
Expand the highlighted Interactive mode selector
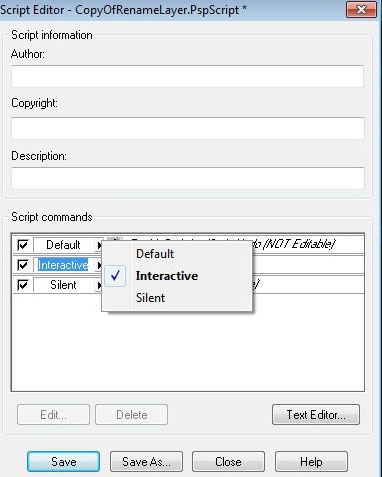coord(68,265)
